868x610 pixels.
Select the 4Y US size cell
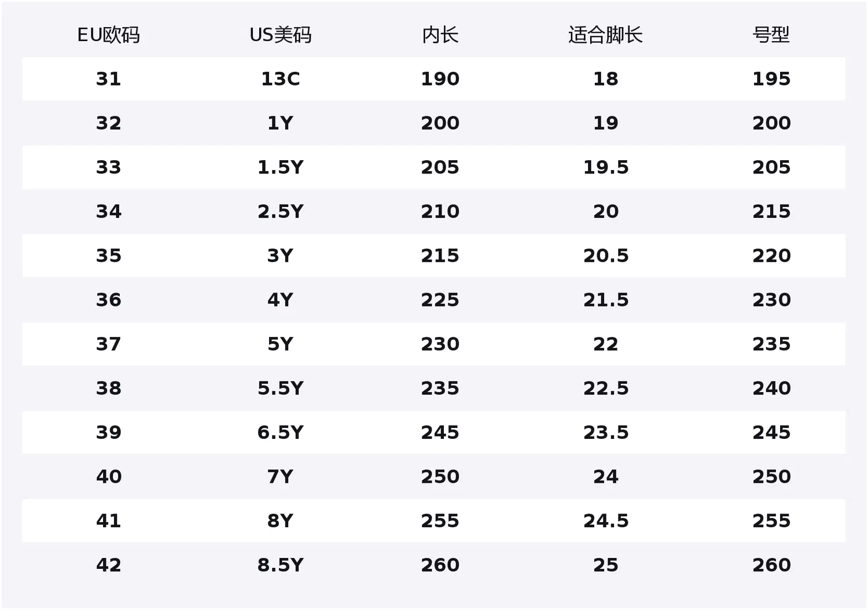[x=281, y=300]
